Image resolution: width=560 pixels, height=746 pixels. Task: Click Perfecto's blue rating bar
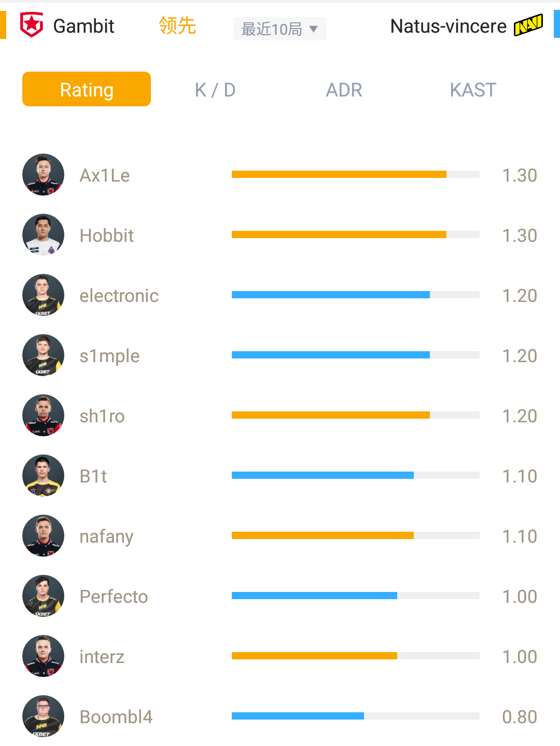pos(314,596)
